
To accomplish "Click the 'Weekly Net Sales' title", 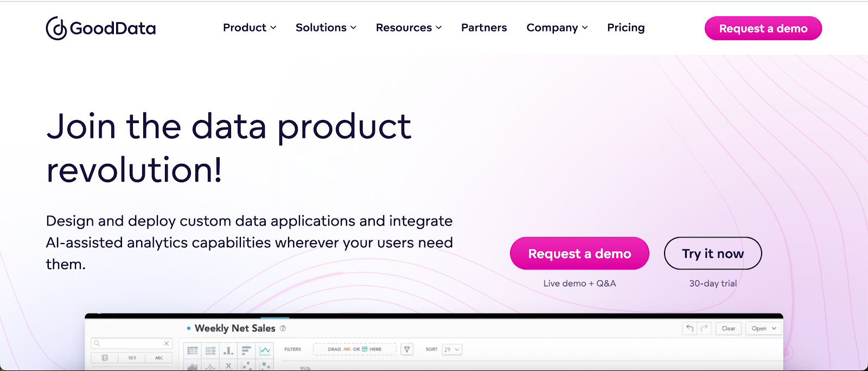I will [235, 328].
